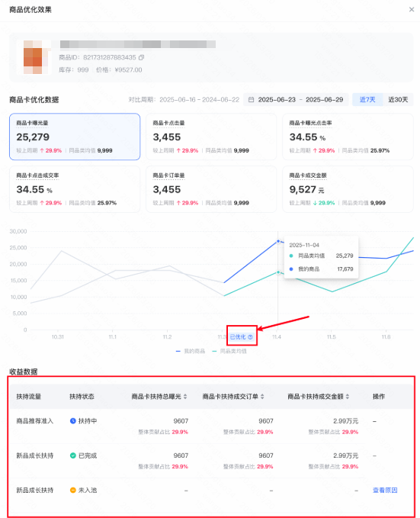
Task: Select the 商品卡点击量 metric card
Action: point(211,137)
